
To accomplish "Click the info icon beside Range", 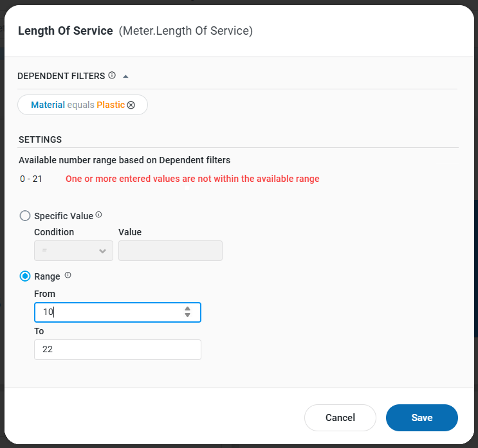I will click(68, 276).
